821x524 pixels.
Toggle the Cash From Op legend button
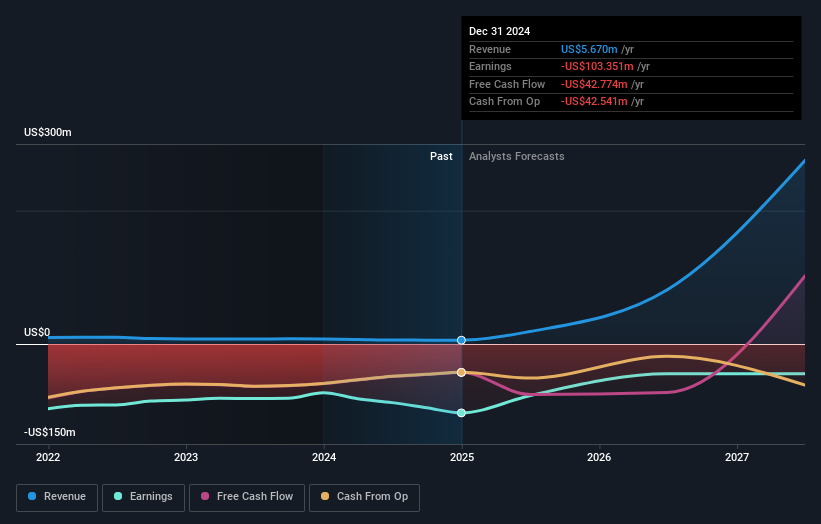coord(364,497)
